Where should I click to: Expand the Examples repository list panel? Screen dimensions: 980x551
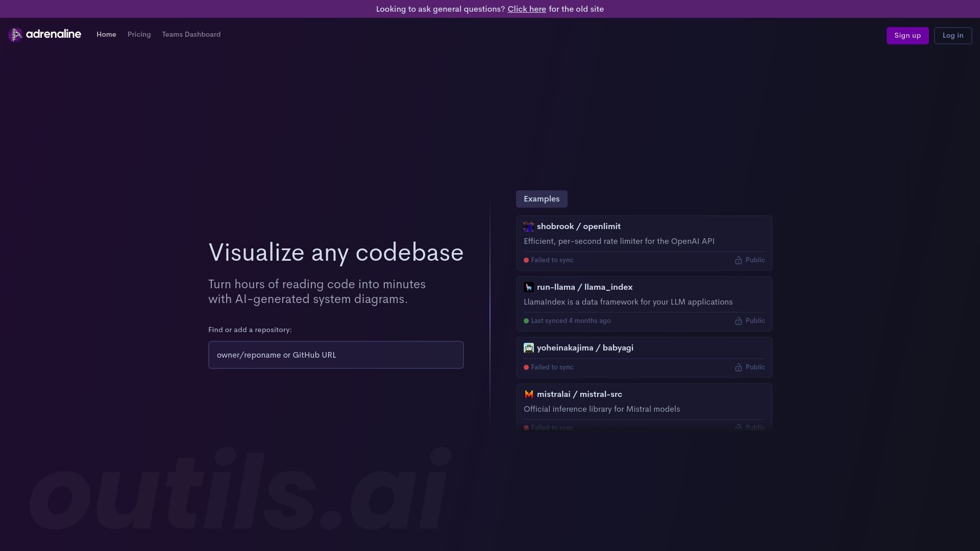pos(542,199)
